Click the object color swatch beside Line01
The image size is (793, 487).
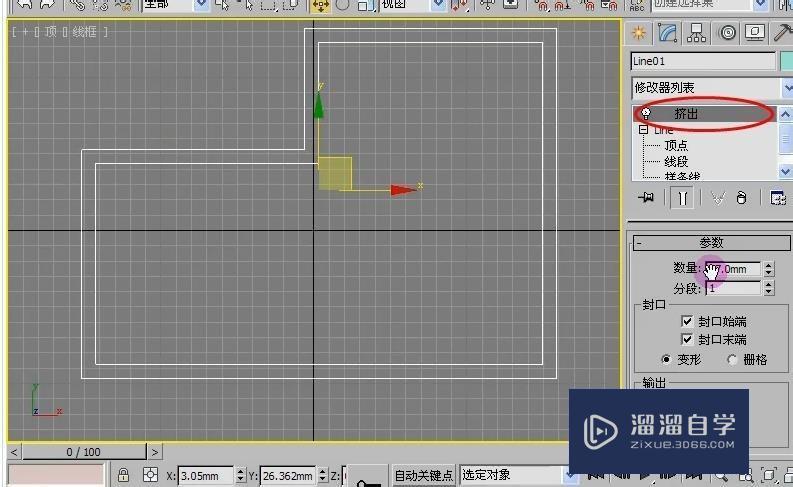784,62
